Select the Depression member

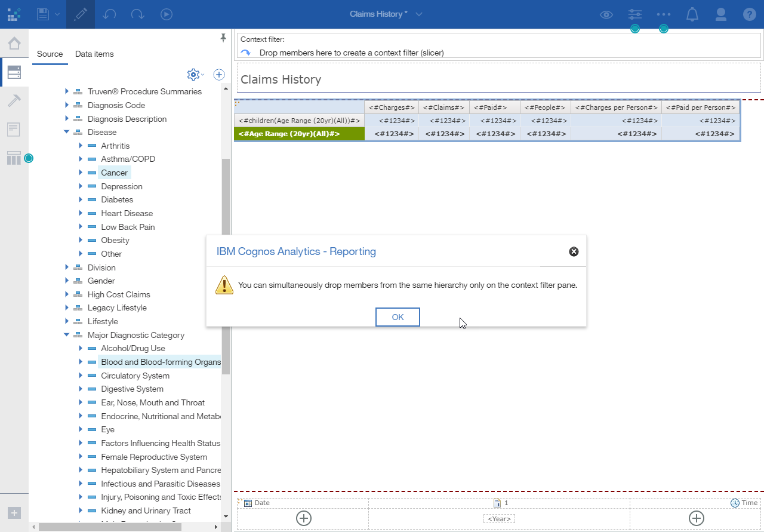[x=122, y=186]
